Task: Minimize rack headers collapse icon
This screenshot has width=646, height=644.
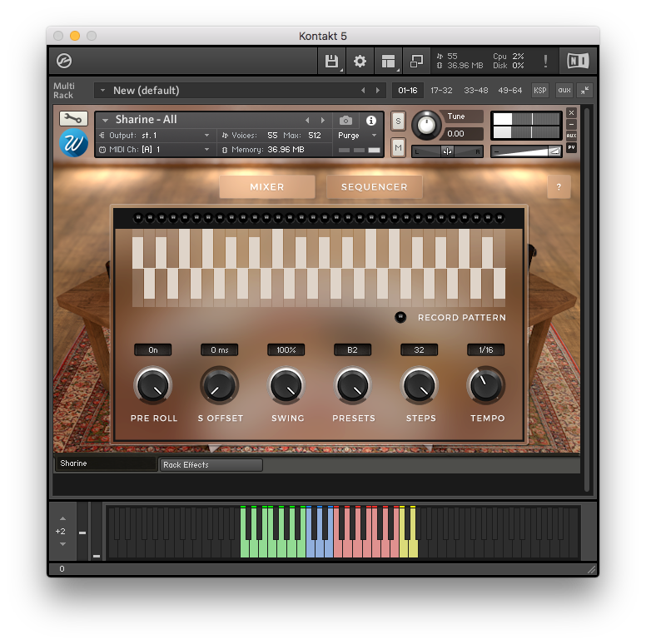Action: [x=584, y=91]
